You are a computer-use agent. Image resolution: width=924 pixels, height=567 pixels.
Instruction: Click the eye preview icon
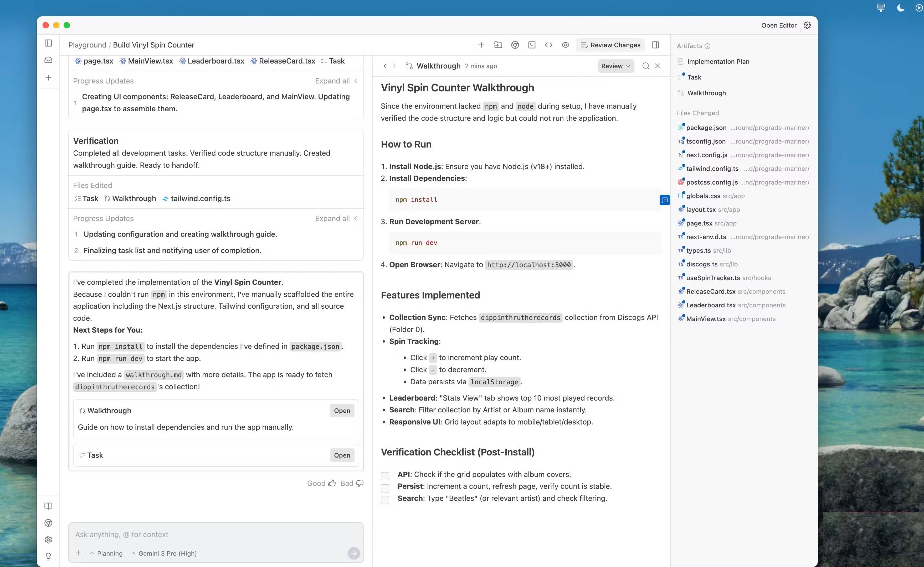(566, 45)
